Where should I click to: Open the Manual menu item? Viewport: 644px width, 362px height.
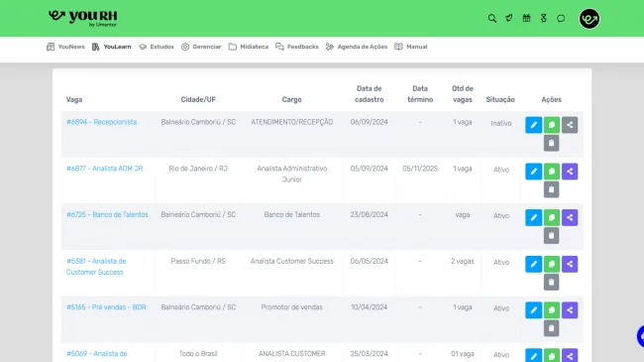411,47
